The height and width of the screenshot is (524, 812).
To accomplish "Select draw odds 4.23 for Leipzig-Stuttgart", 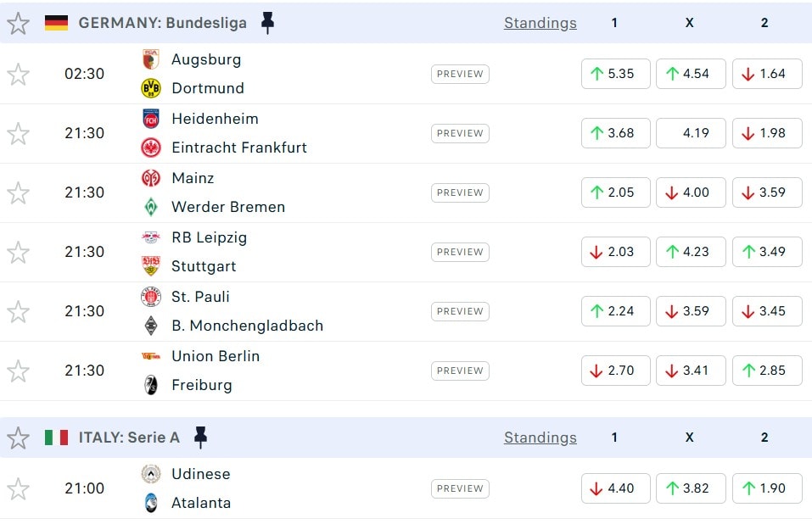I will pyautogui.click(x=691, y=252).
